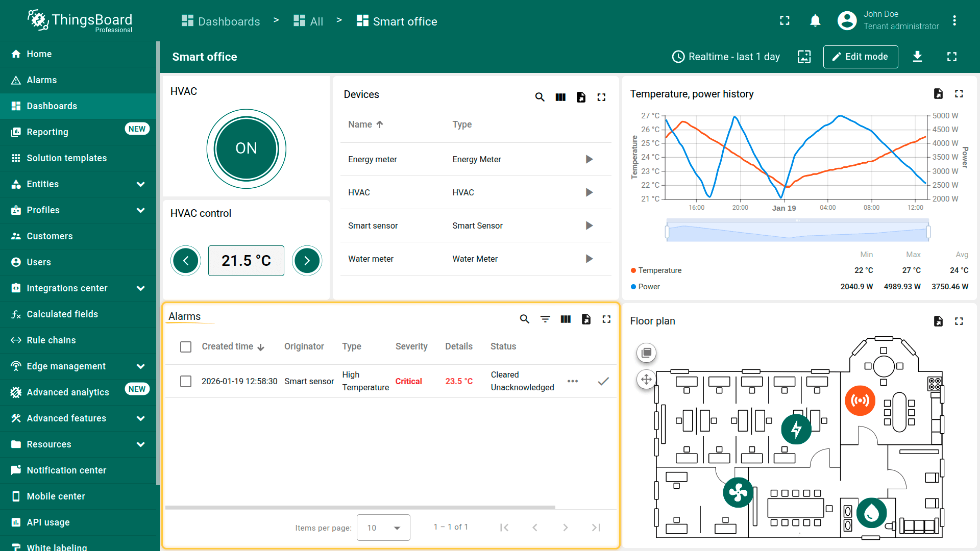Select all alarms header checkbox
Viewport: 980px width, 551px height.
pyautogui.click(x=186, y=347)
